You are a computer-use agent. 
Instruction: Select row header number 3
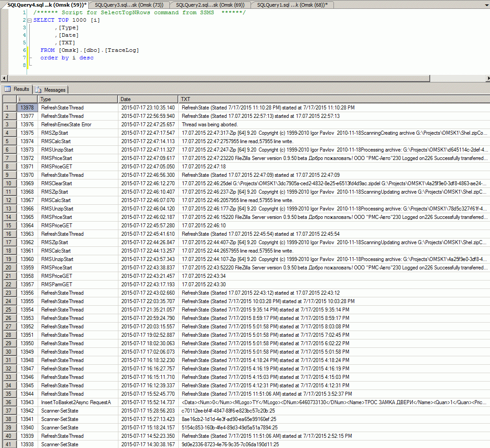pyautogui.click(x=10, y=125)
